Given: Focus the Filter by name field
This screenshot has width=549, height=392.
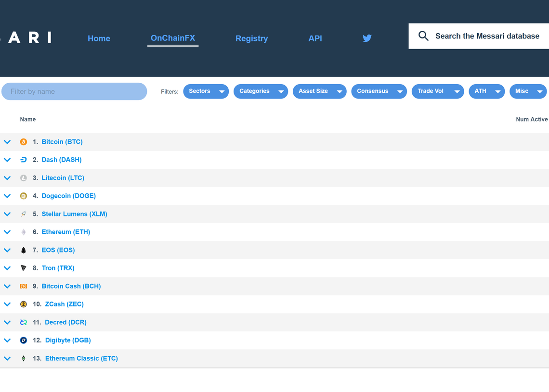Looking at the screenshot, I should 74,91.
